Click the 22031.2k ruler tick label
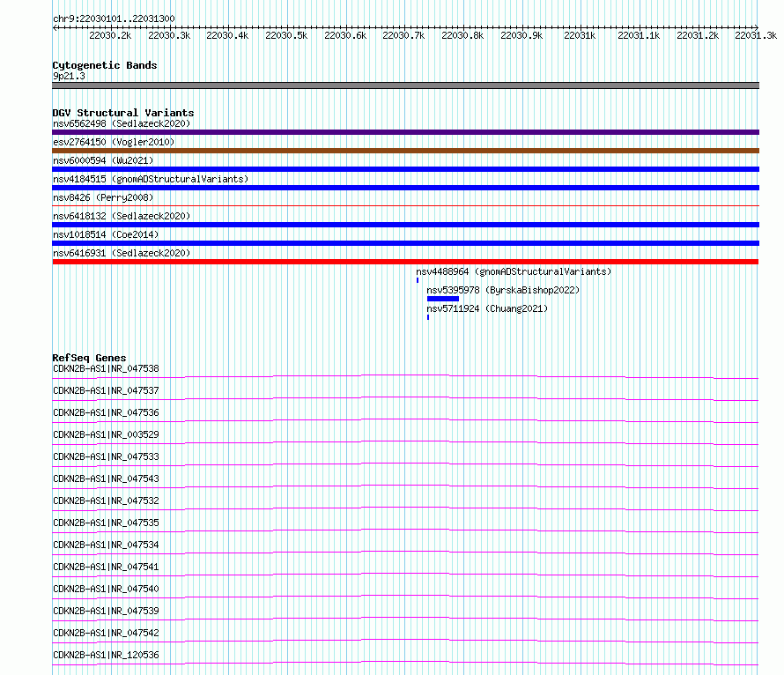Viewport: 784px width, 675px height. pos(698,35)
